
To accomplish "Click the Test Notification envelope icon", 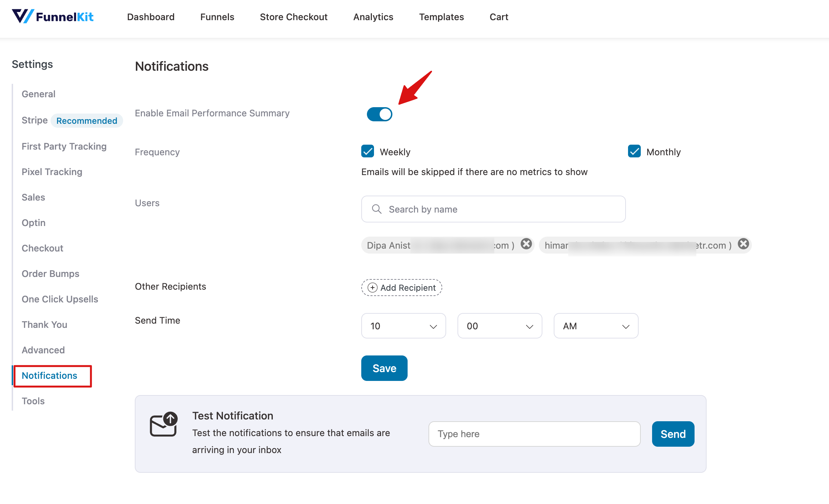I will tap(164, 425).
